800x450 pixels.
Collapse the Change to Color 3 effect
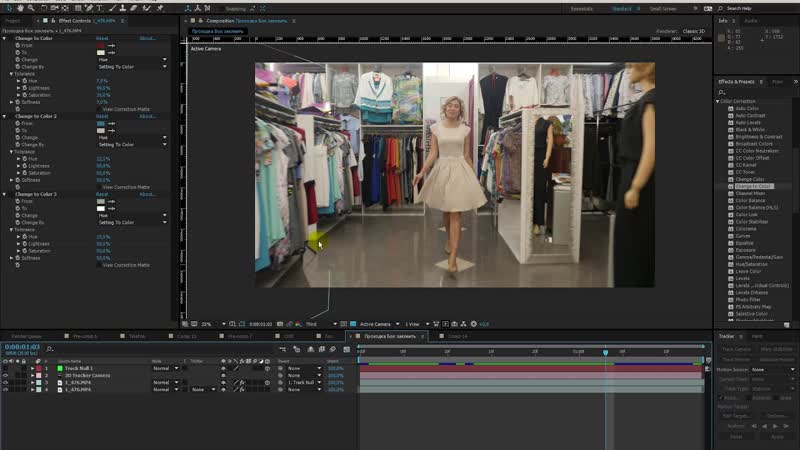coord(5,194)
